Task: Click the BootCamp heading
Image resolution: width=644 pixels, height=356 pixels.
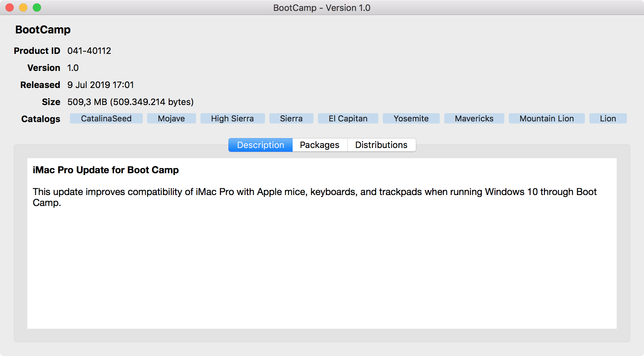Action: (43, 30)
